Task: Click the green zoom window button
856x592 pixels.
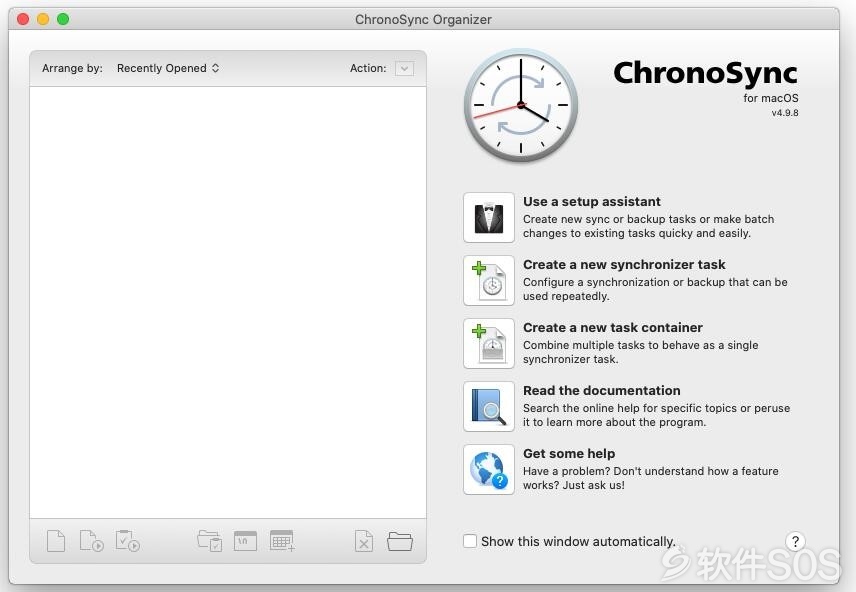Action: (63, 19)
